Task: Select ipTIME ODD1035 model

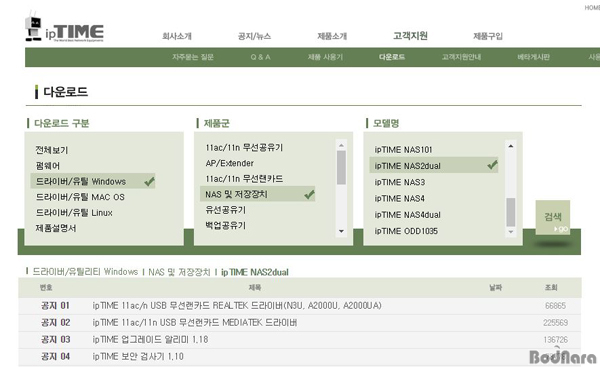Action: tap(406, 231)
